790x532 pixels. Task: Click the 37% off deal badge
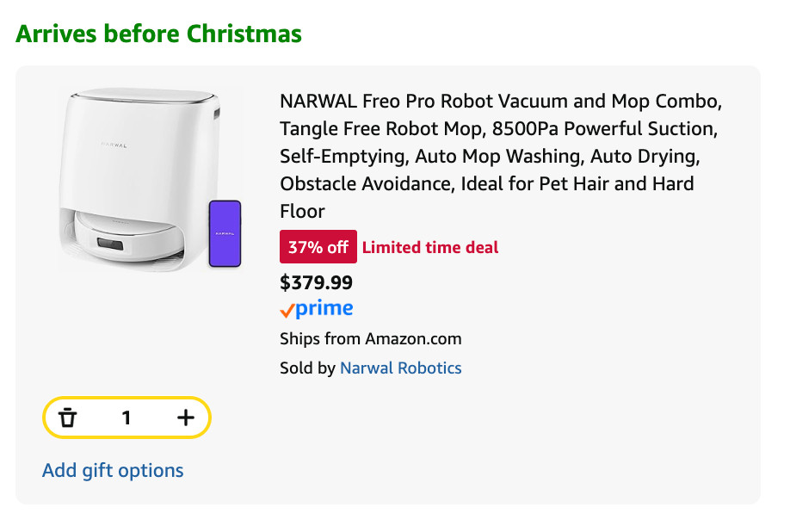(x=318, y=246)
